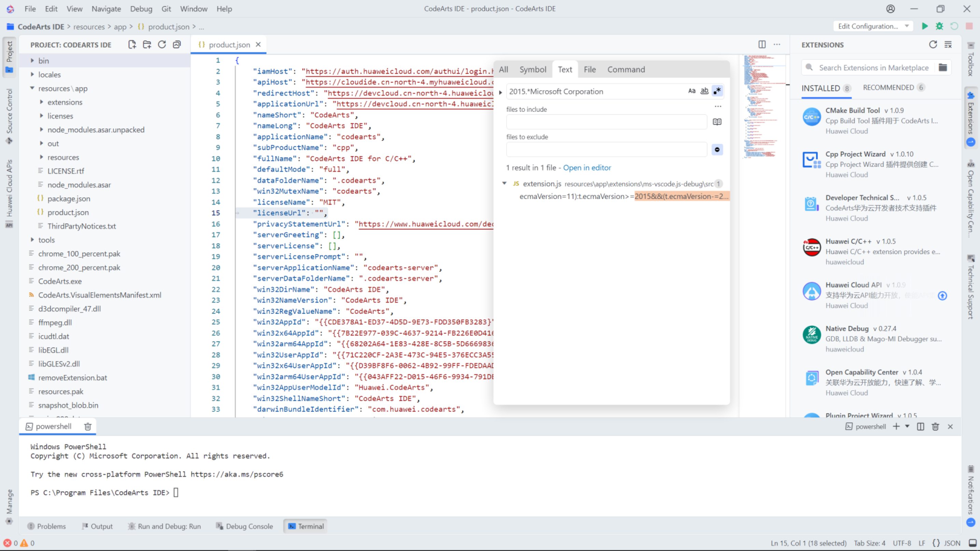Image resolution: width=980 pixels, height=551 pixels.
Task: Click the Open in editor link
Action: coord(587,167)
